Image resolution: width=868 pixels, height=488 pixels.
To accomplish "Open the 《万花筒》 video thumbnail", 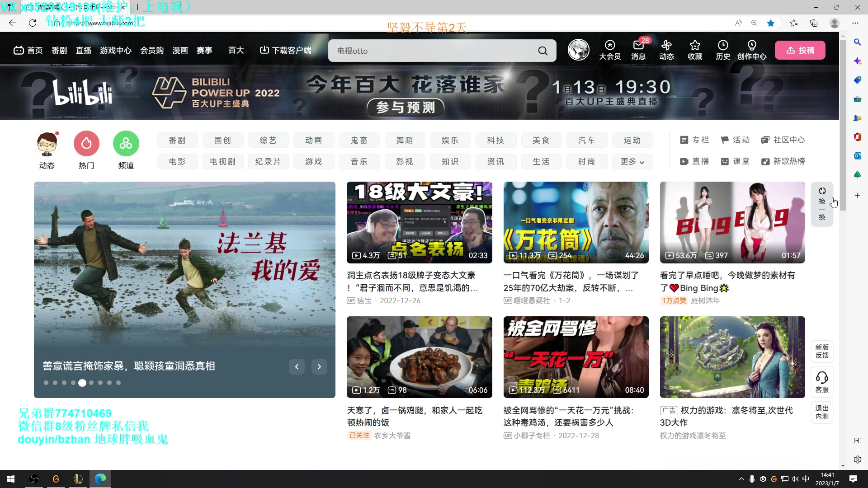I will (x=576, y=222).
